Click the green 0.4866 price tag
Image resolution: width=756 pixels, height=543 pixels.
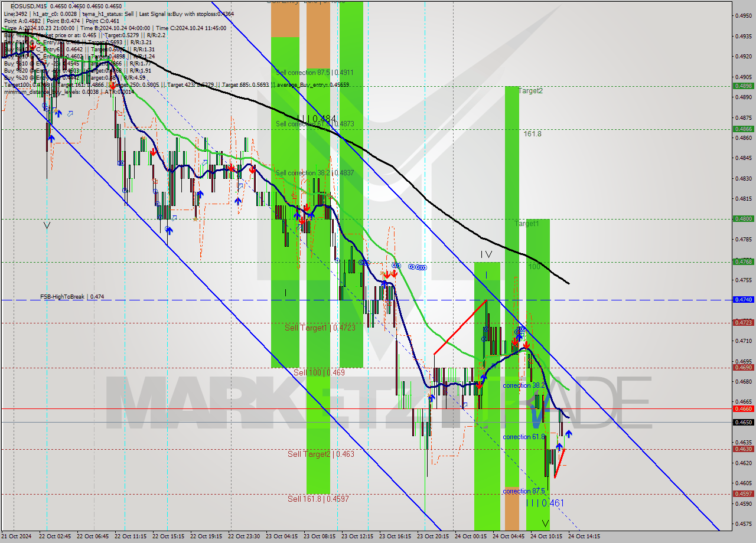[x=743, y=129]
